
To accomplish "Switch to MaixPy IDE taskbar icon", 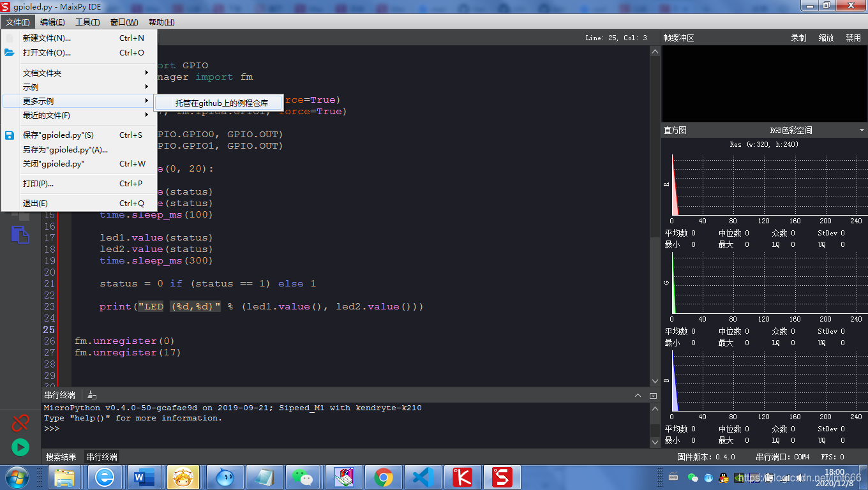I will click(502, 477).
